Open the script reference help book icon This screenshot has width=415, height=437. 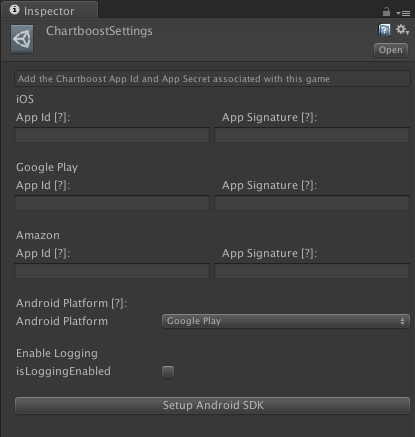point(384,30)
